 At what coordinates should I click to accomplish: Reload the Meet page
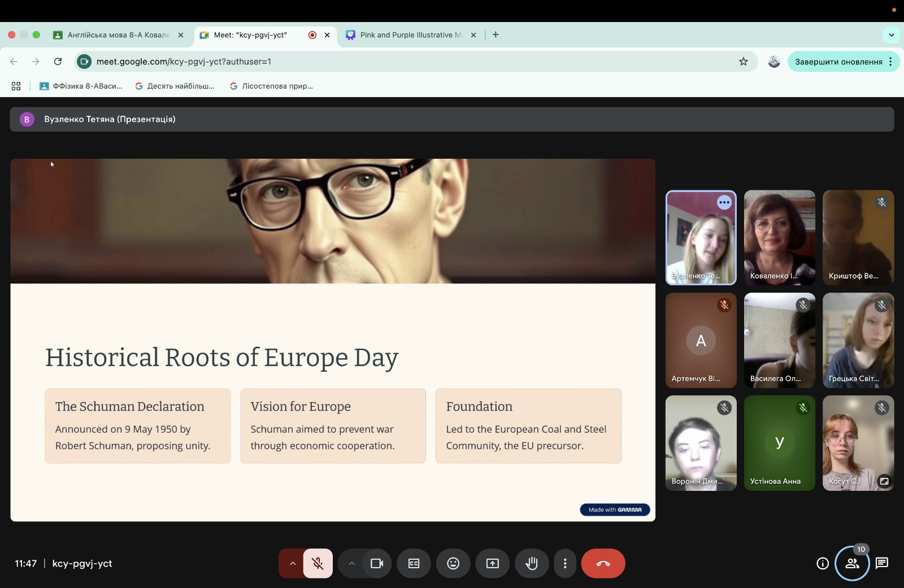58,62
